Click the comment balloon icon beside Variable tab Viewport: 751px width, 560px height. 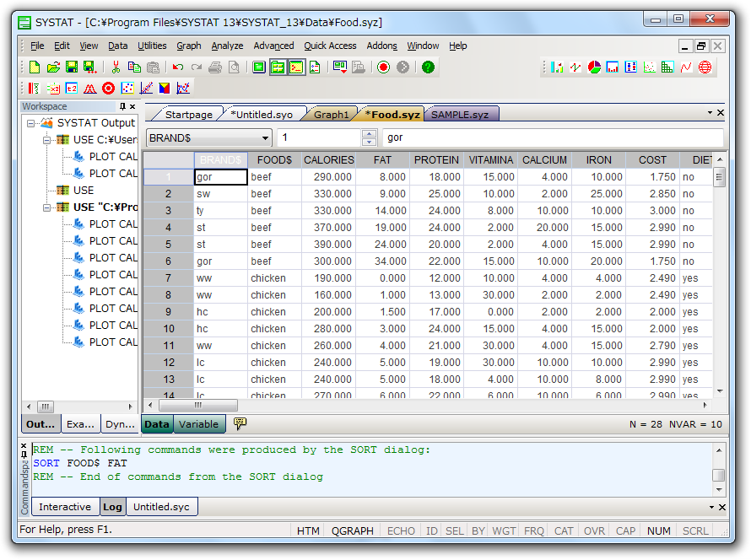[x=240, y=423]
